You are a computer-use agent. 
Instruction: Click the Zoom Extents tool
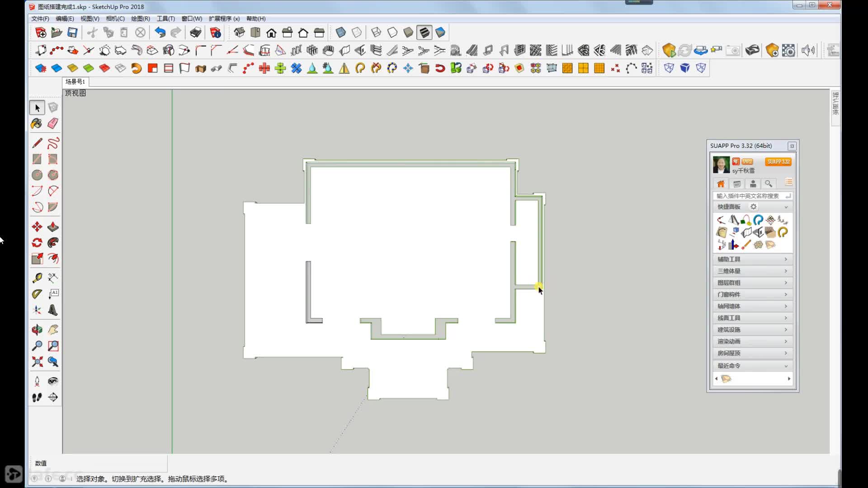click(x=37, y=361)
